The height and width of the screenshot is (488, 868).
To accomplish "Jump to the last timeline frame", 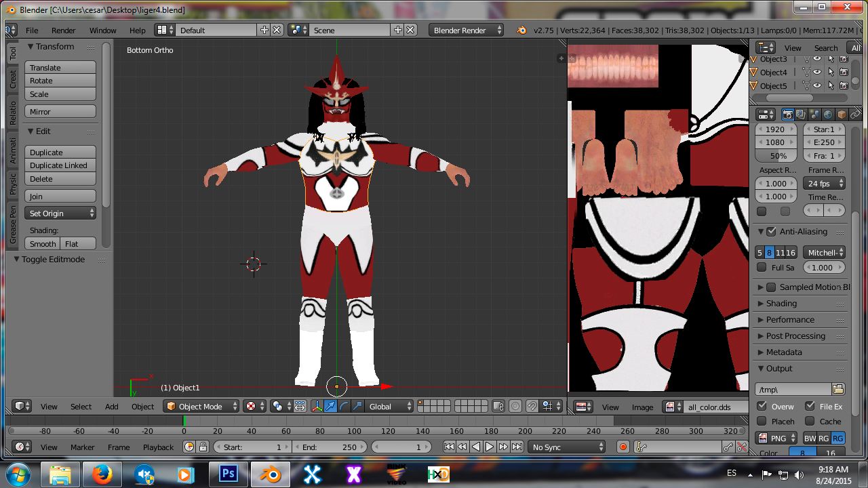I will [x=517, y=447].
